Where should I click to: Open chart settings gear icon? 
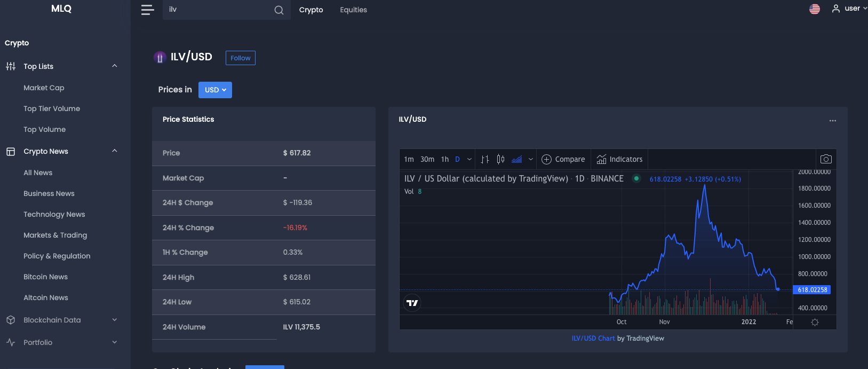(x=815, y=322)
